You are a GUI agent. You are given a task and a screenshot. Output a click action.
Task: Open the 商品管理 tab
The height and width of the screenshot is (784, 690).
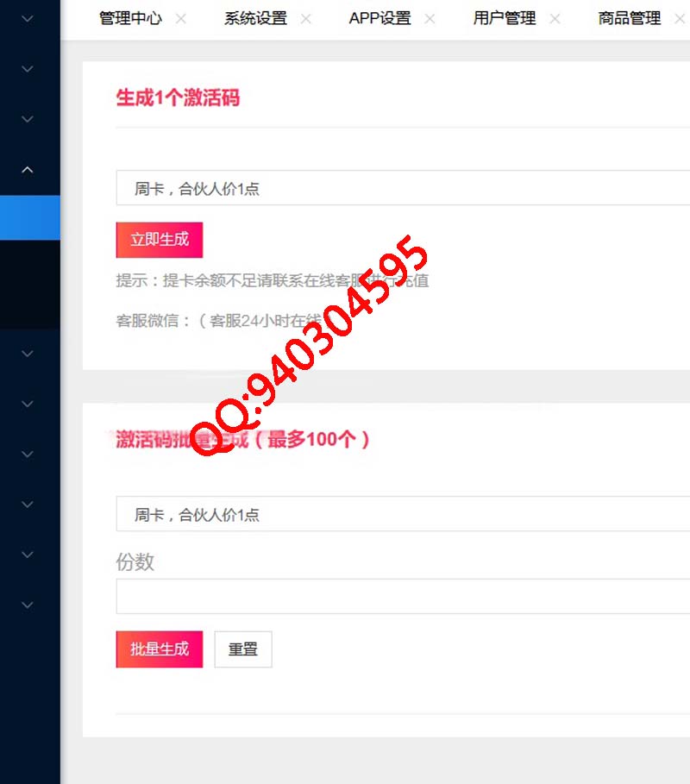pyautogui.click(x=630, y=18)
